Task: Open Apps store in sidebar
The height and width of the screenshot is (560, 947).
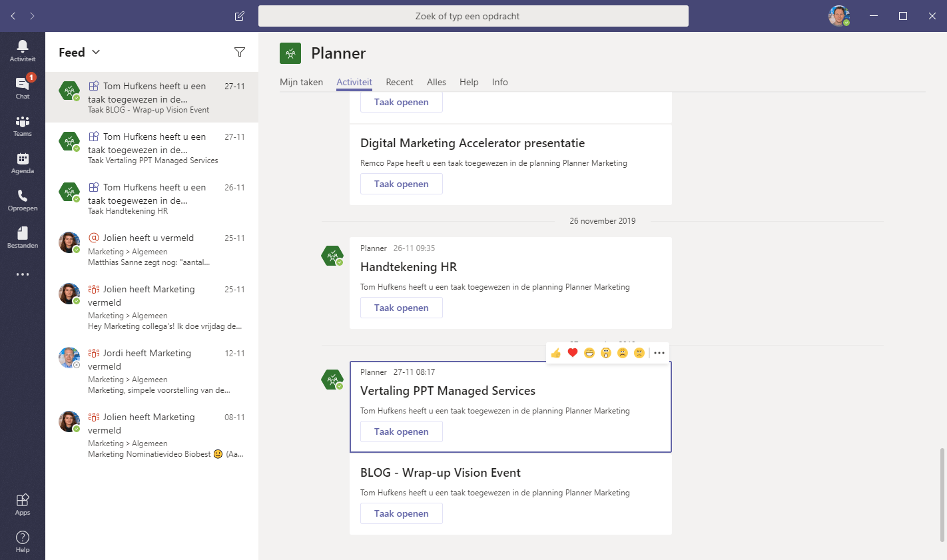Action: 23,504
